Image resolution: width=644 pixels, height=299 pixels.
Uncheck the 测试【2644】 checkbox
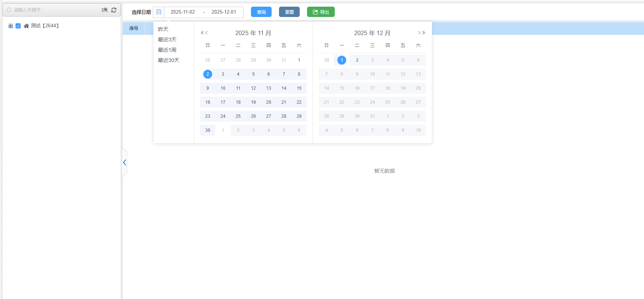tap(18, 26)
